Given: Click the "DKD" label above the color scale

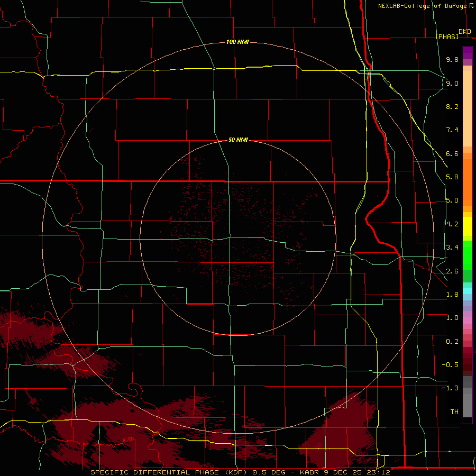Looking at the screenshot, I should click(x=465, y=32).
